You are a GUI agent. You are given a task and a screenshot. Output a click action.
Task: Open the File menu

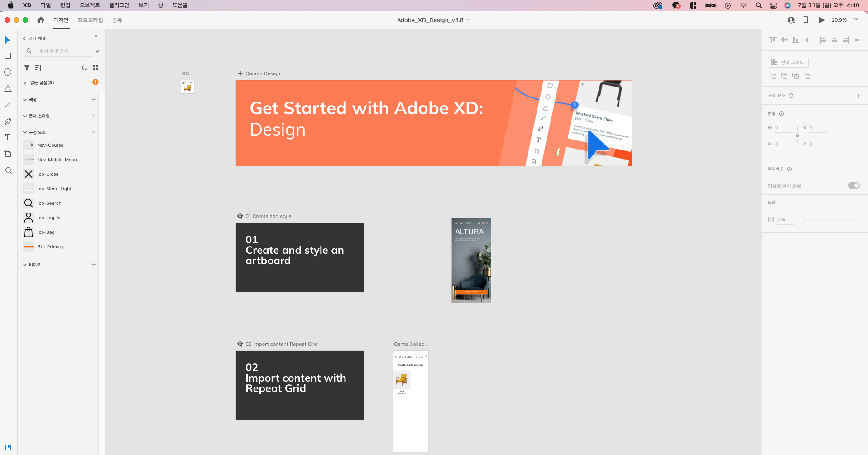click(x=46, y=5)
